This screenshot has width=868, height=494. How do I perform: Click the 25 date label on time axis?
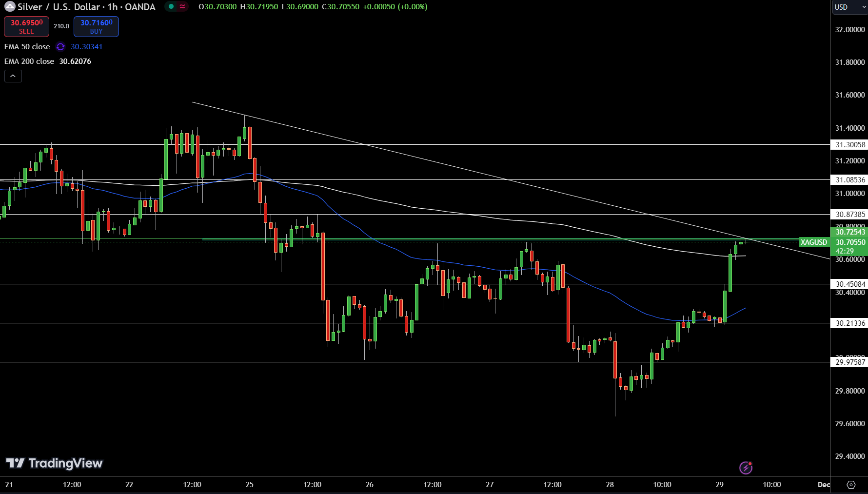[249, 485]
